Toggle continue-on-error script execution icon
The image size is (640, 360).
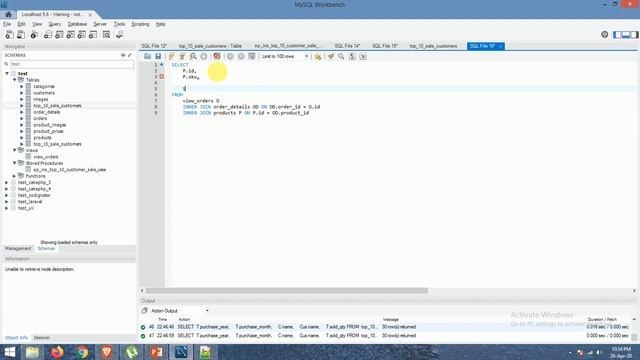tap(217, 56)
